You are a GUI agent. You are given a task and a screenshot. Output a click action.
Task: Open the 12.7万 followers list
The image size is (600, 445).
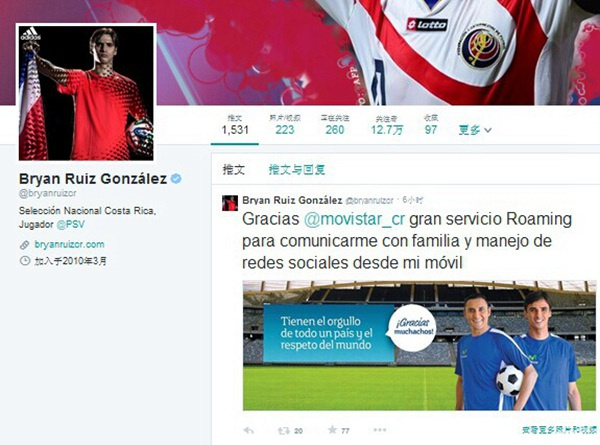point(386,125)
